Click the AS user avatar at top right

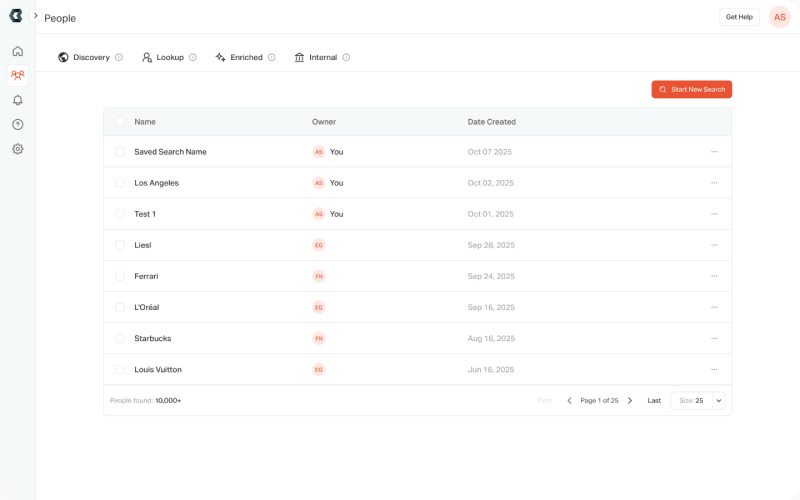(780, 17)
